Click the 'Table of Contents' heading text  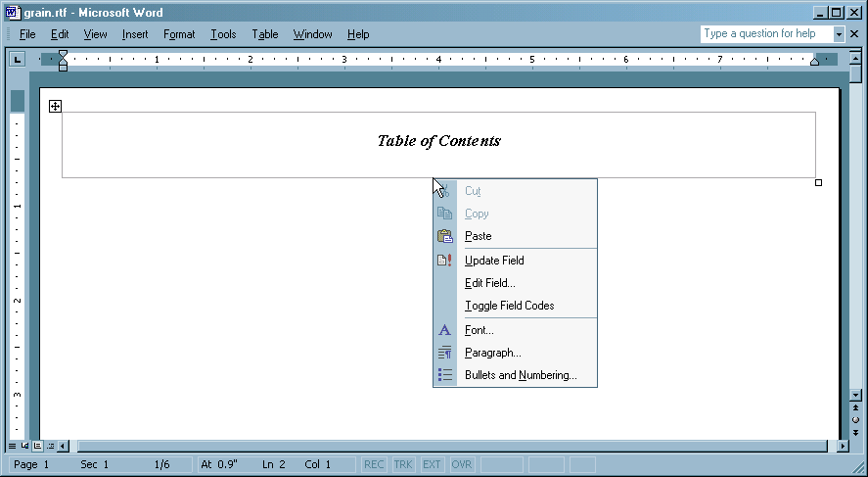click(x=439, y=141)
